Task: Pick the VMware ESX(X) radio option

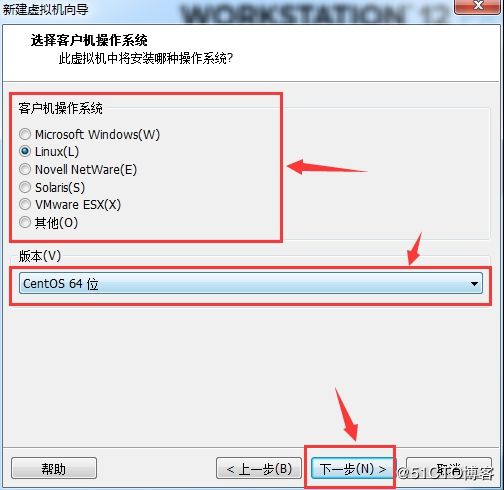Action: [x=25, y=204]
